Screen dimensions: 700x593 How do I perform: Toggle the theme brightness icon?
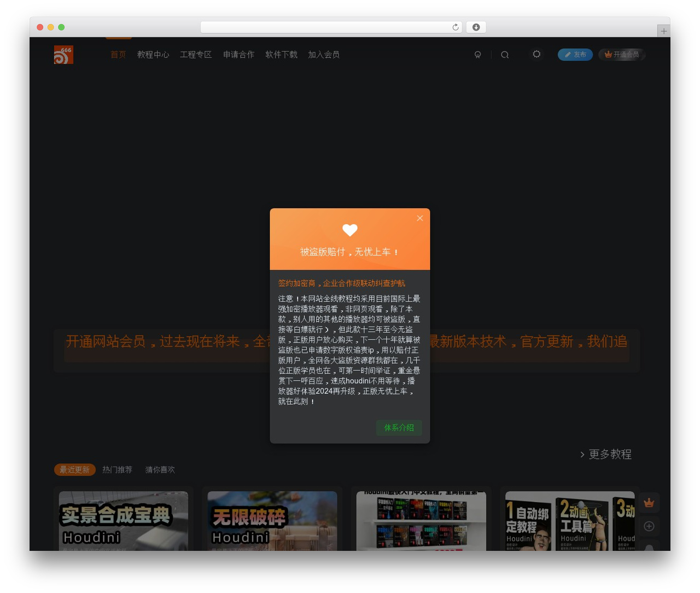[x=536, y=54]
